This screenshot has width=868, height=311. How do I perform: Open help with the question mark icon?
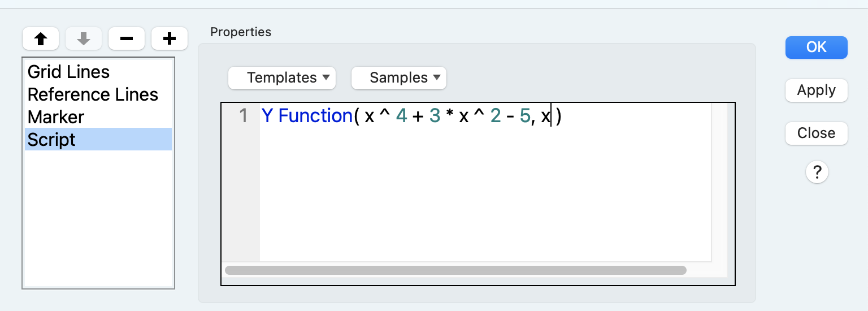[817, 171]
